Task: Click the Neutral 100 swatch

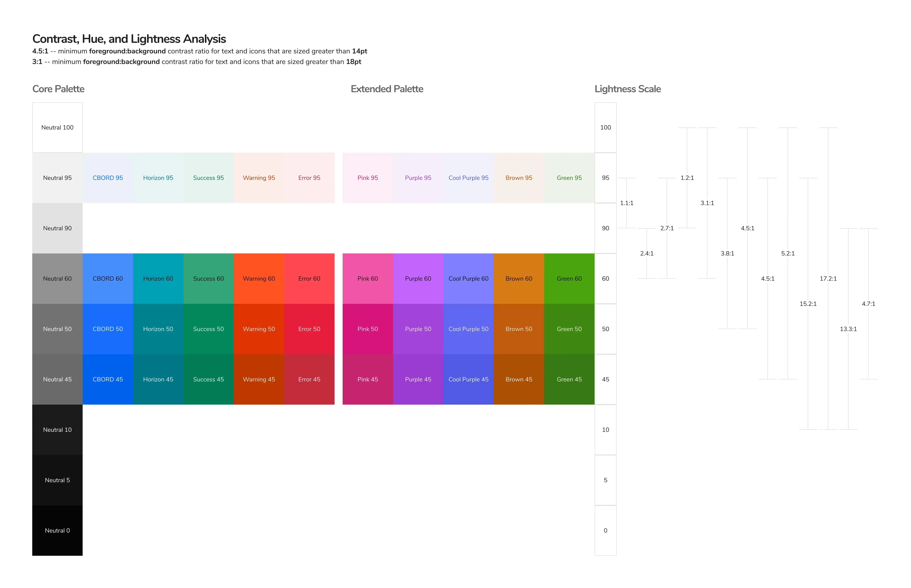Action: point(57,127)
